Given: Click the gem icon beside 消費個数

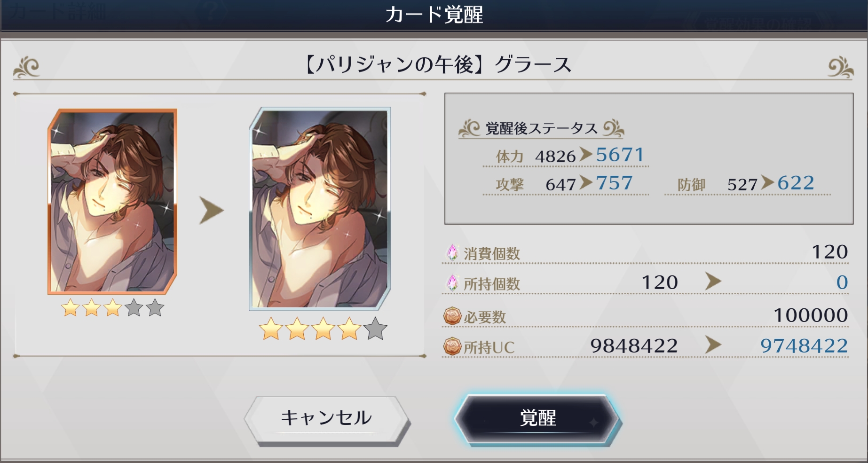Looking at the screenshot, I should [452, 253].
